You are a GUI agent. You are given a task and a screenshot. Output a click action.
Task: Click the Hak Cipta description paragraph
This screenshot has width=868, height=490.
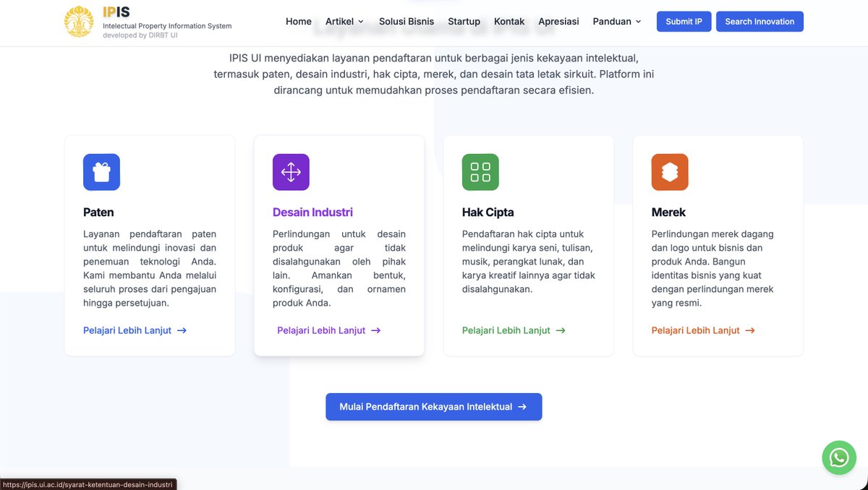(x=529, y=262)
